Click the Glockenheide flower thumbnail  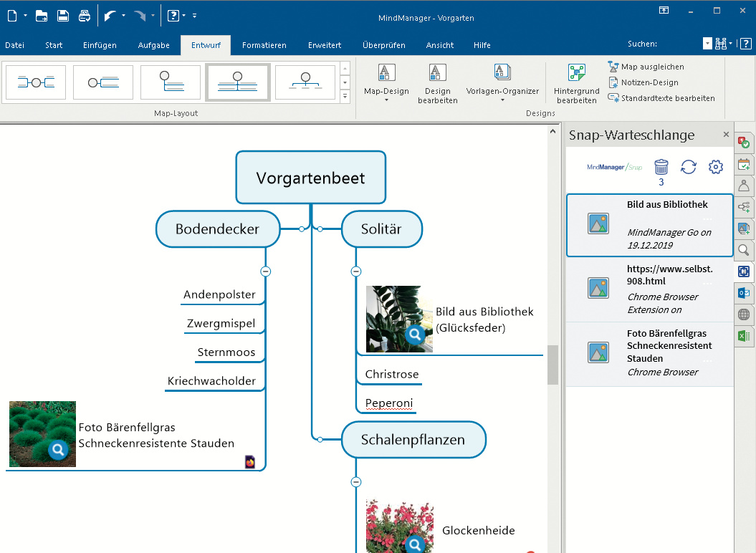coord(400,526)
